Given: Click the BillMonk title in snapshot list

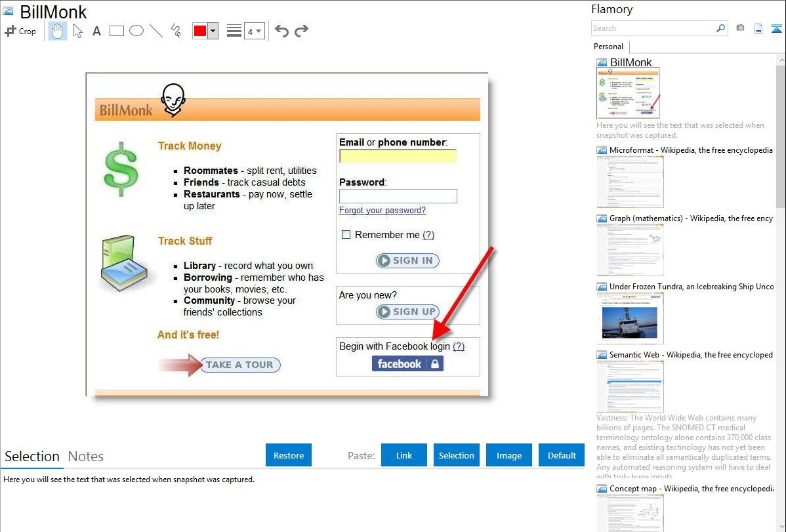Looking at the screenshot, I should 631,63.
